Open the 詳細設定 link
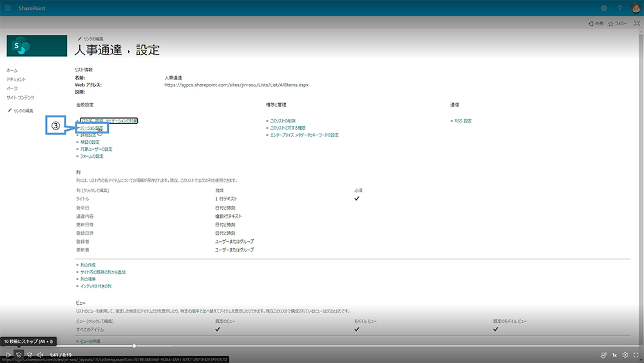 point(88,135)
